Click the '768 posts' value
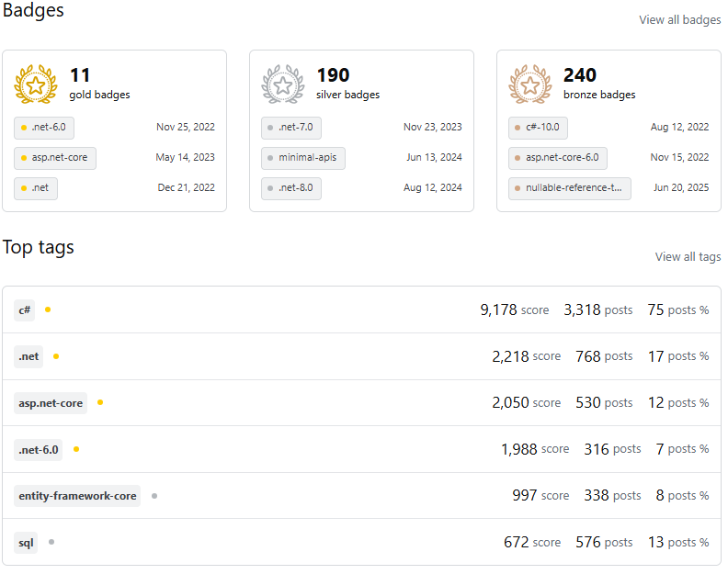The width and height of the screenshot is (728, 574). [604, 356]
